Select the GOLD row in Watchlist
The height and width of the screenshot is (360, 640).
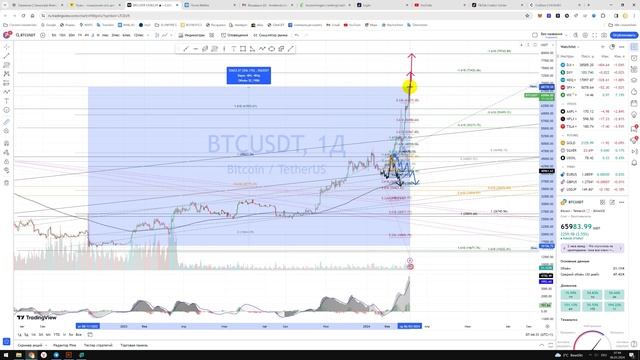(593, 143)
